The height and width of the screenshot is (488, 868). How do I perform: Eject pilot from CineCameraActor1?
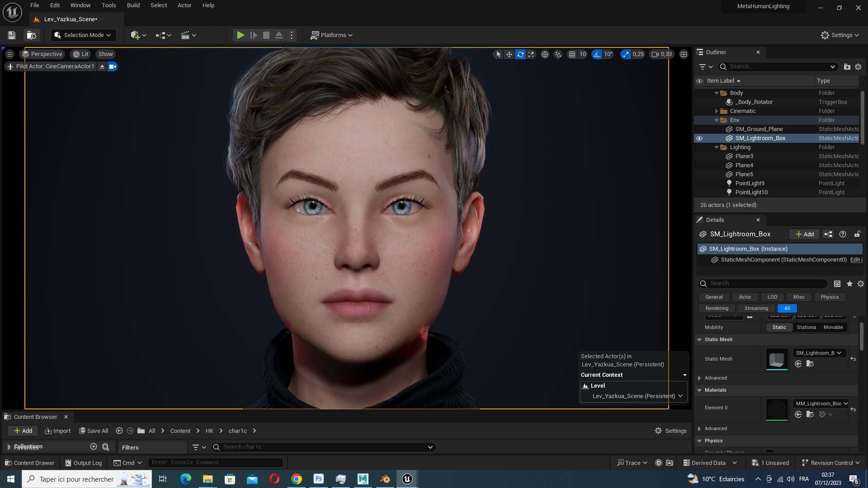point(102,66)
